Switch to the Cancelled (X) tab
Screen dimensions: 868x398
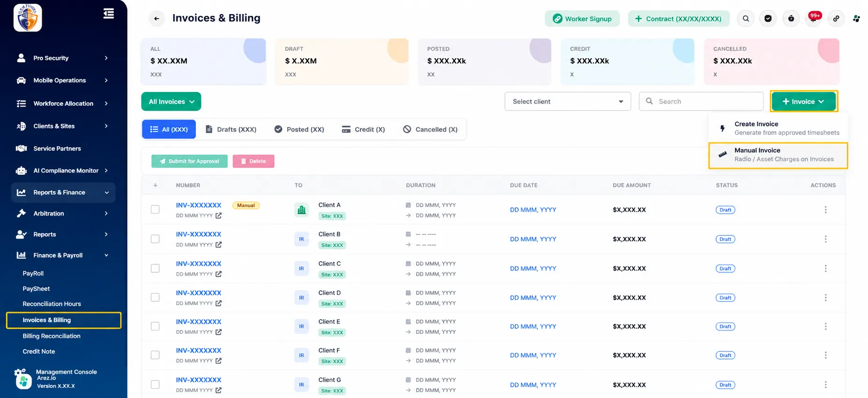point(430,129)
